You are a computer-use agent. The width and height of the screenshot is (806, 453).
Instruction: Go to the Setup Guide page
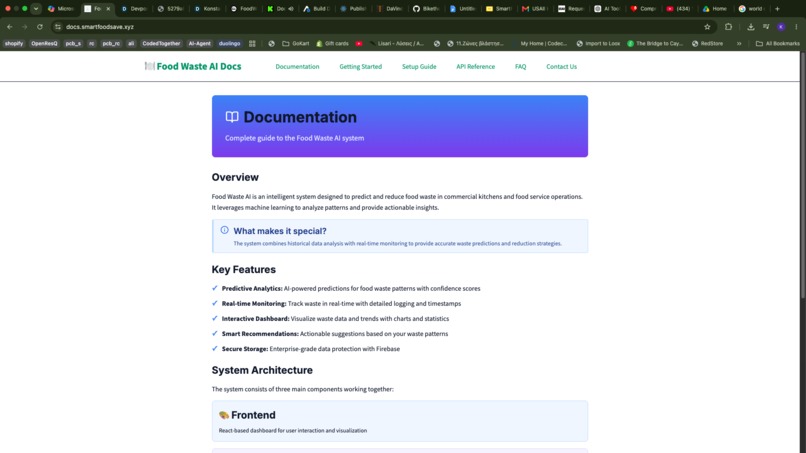[419, 67]
